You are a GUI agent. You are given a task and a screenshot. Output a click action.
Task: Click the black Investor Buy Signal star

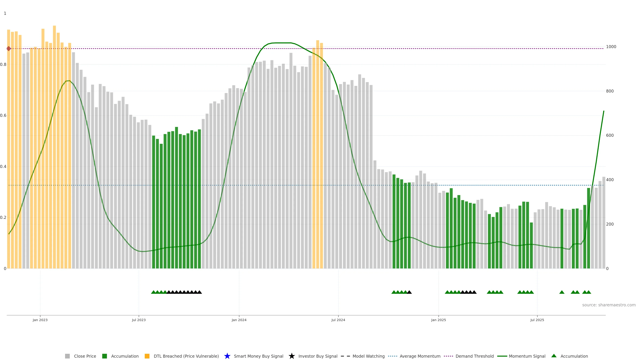(291, 356)
